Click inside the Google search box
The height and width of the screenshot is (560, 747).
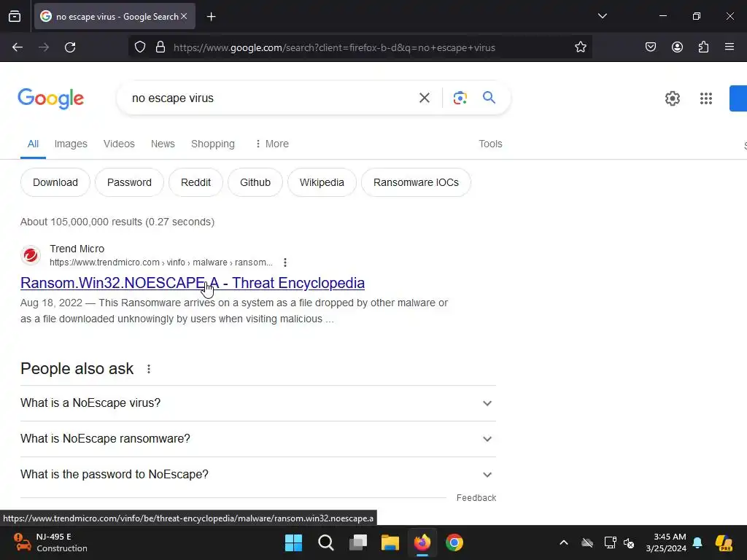tap(269, 98)
